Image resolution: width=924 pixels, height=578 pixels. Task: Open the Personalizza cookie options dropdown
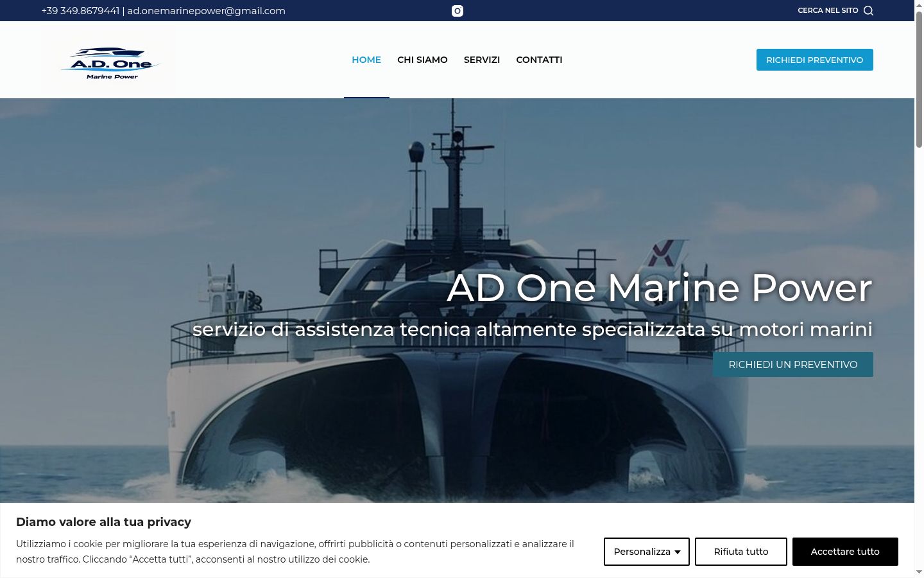[647, 552]
